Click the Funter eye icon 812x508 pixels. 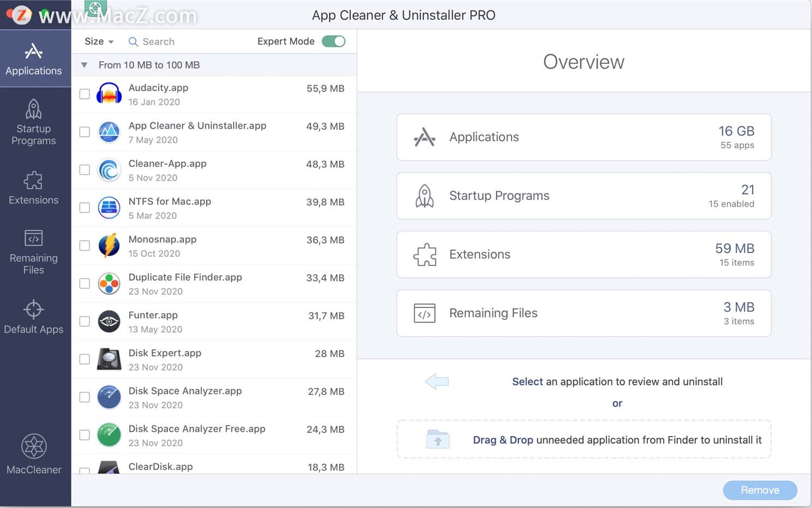(x=109, y=322)
